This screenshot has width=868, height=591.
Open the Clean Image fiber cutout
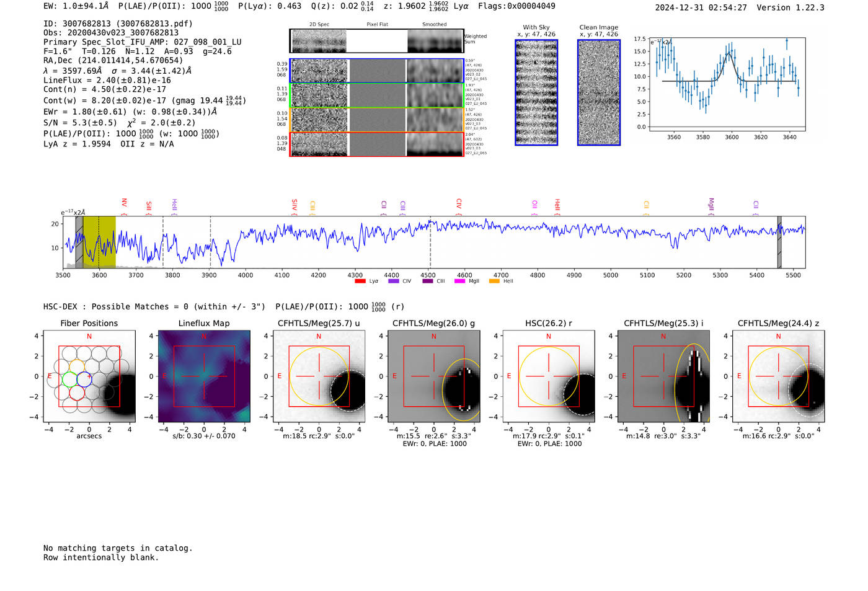(598, 92)
